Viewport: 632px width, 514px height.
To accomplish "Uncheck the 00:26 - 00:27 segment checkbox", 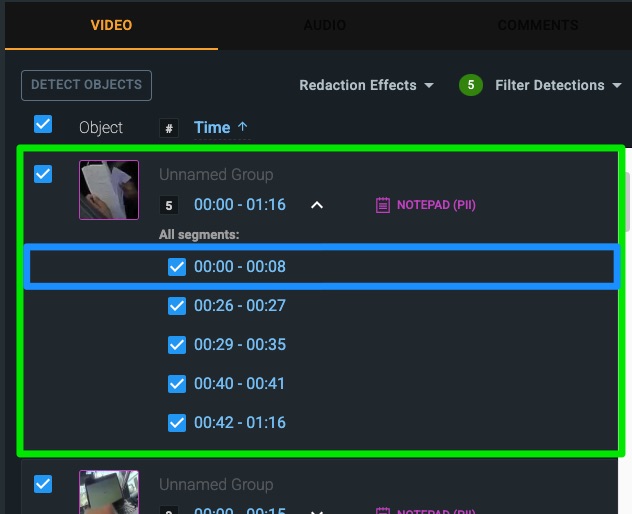I will click(x=177, y=305).
